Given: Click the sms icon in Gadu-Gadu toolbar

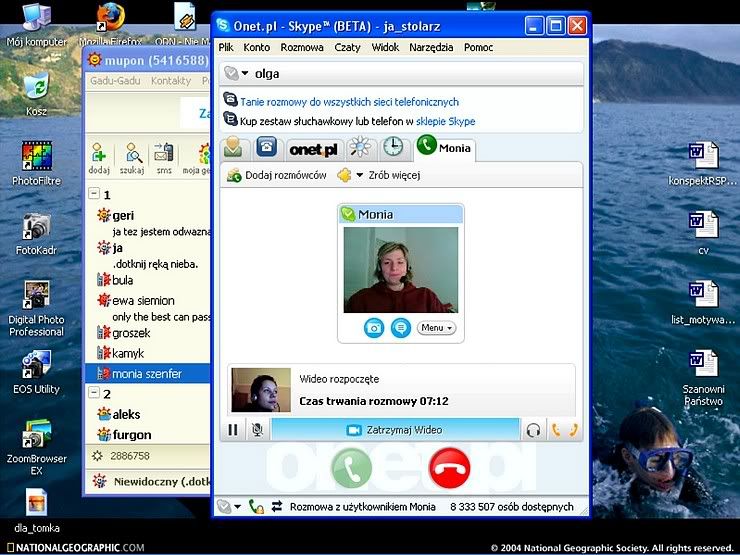Looking at the screenshot, I should [164, 159].
